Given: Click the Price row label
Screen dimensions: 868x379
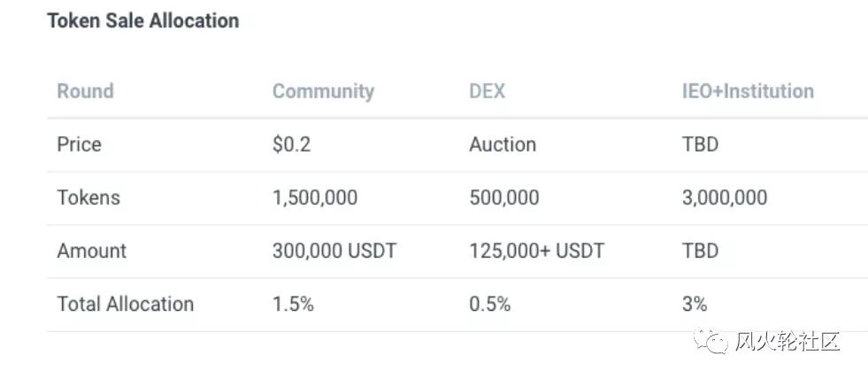Looking at the screenshot, I should coord(79,144).
